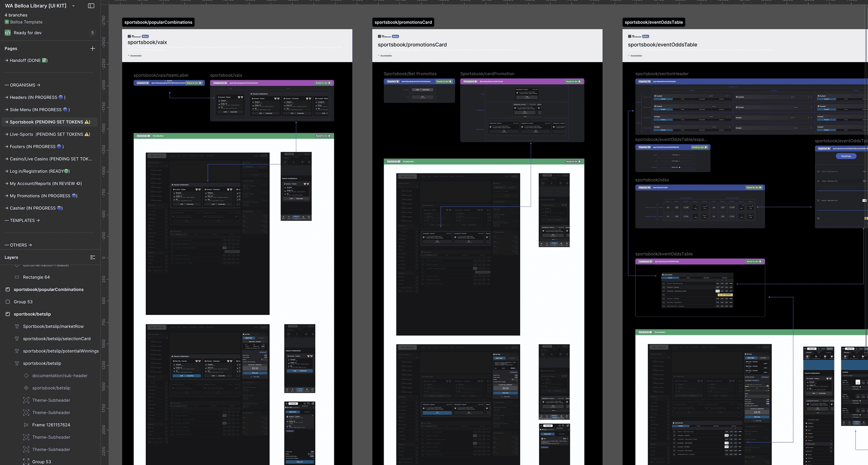Screen dimensions: 868x465
Task: Click the diamond component icon beside documentation/sub-header
Action: pos(25,376)
